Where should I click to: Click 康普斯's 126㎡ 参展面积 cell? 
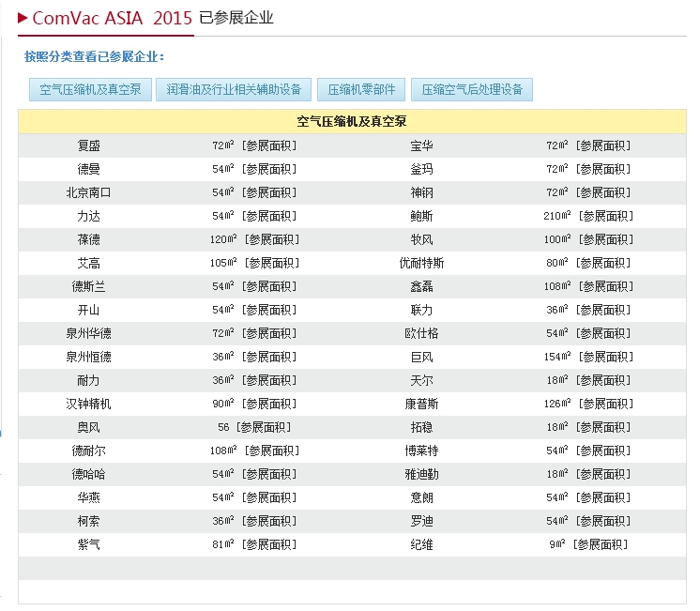click(588, 404)
